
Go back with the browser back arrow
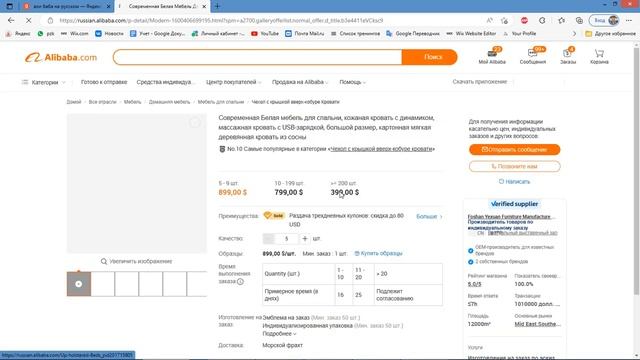click(11, 20)
